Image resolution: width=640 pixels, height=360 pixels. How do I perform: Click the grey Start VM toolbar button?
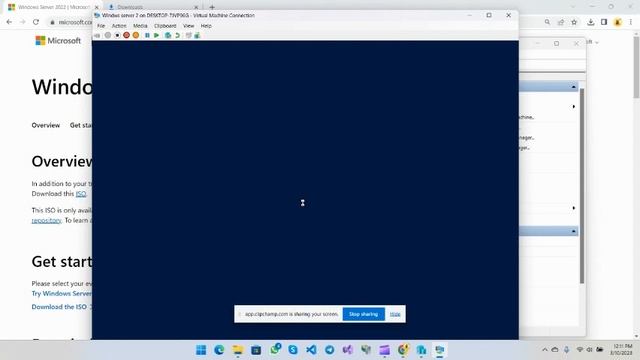pos(108,36)
